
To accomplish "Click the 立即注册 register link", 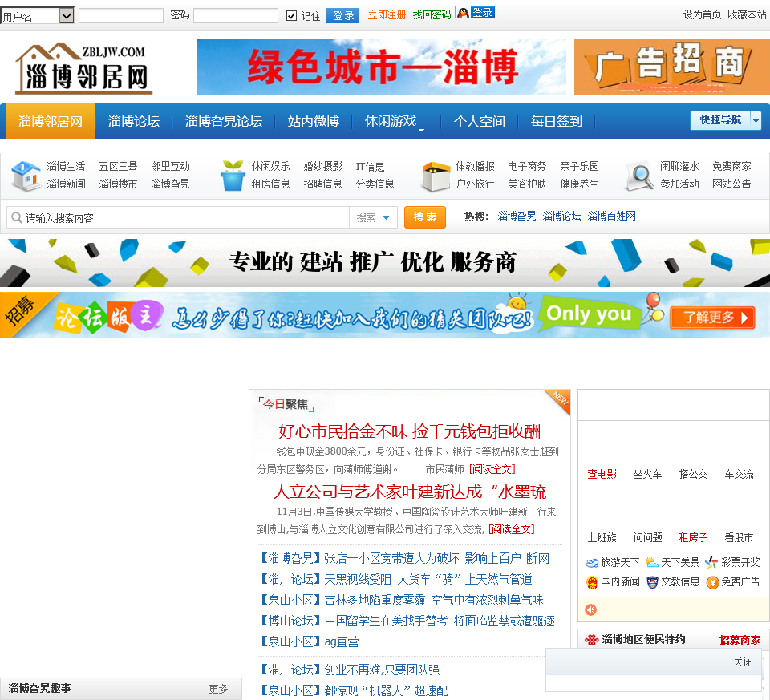I will coord(387,14).
